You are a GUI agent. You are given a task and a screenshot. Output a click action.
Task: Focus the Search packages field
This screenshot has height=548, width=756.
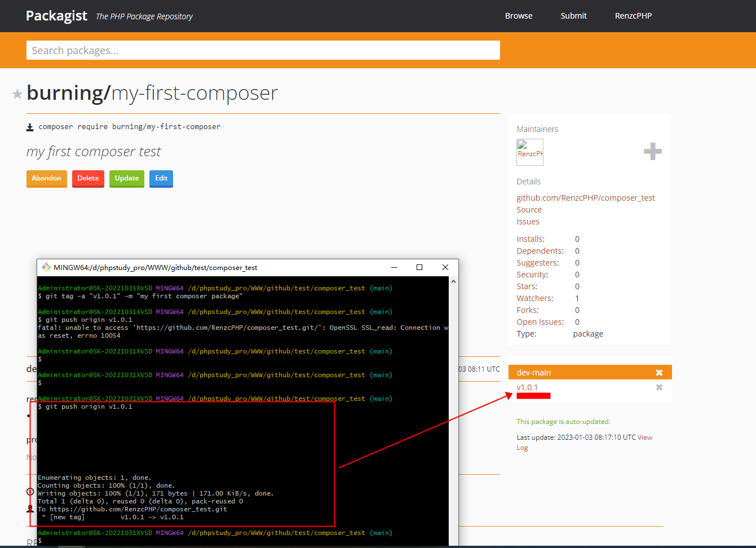[x=263, y=50]
